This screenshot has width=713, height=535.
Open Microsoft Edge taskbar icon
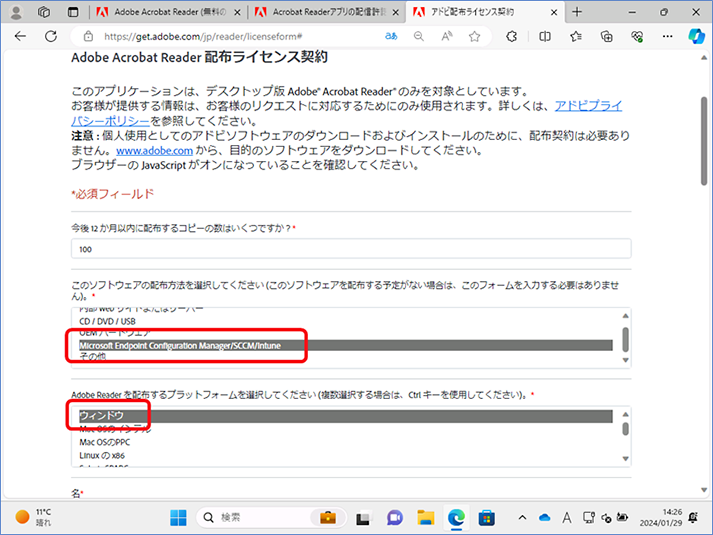[x=456, y=517]
